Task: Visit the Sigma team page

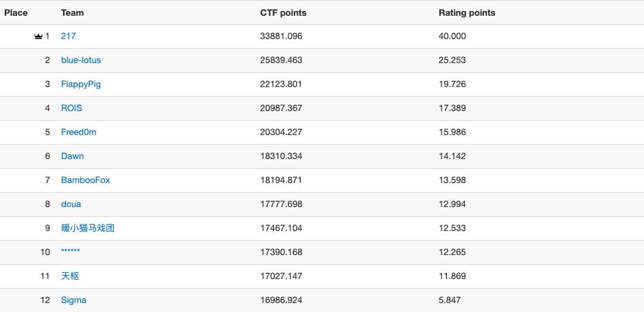Action: [73, 300]
